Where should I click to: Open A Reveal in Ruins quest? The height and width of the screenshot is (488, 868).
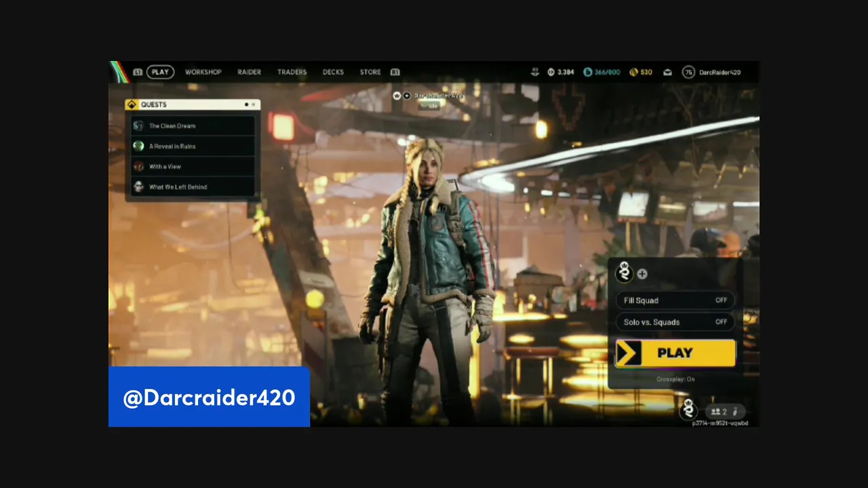coord(193,146)
